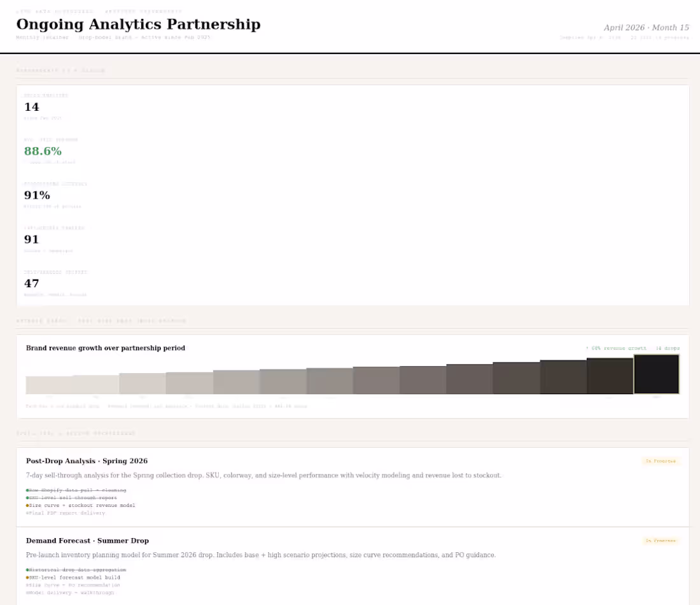Image resolution: width=700 pixels, height=605 pixels.
Task: Click the In Progress badge on Post-Drop Analysis card
Action: click(x=661, y=460)
